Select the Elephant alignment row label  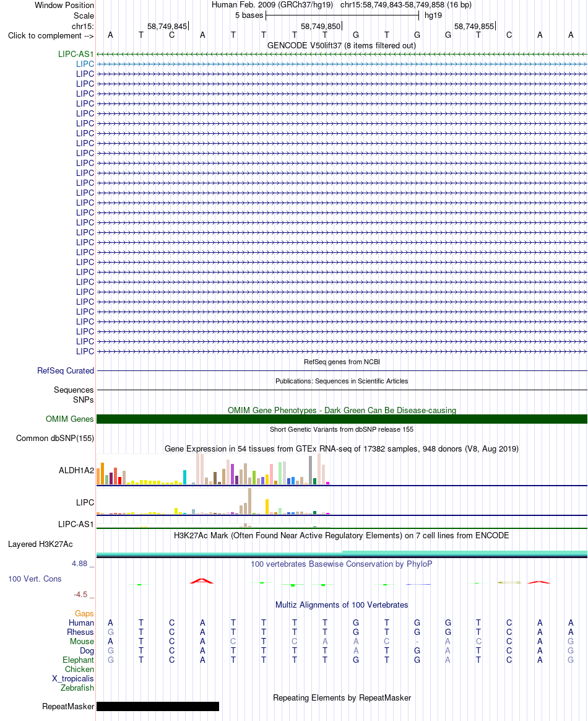78,660
